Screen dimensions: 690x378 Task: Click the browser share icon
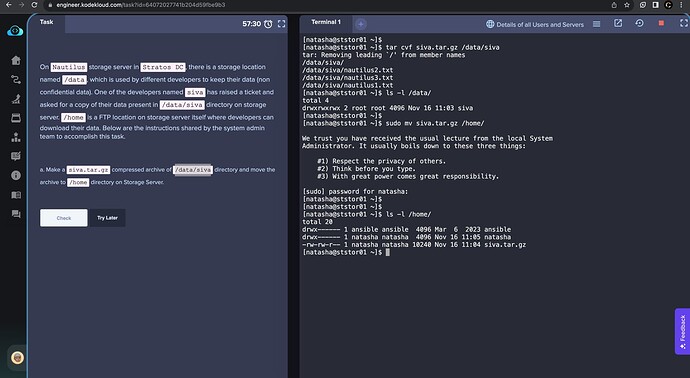614,5
